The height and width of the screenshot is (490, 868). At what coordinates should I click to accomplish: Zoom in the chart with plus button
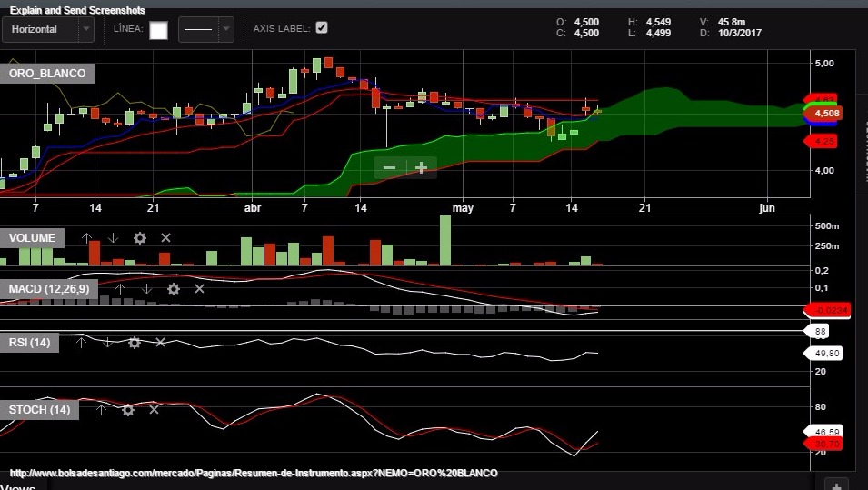coord(421,167)
